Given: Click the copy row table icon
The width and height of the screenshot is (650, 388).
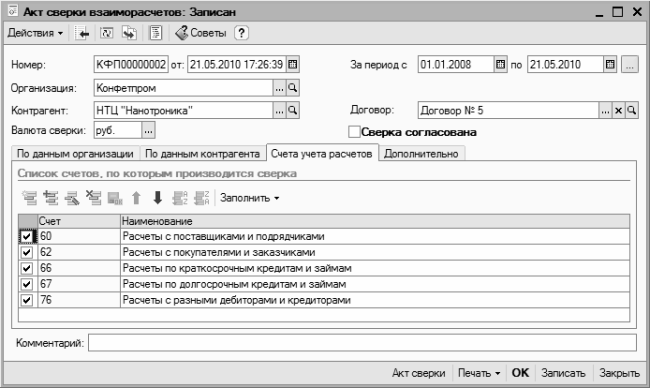Looking at the screenshot, I should [51, 198].
